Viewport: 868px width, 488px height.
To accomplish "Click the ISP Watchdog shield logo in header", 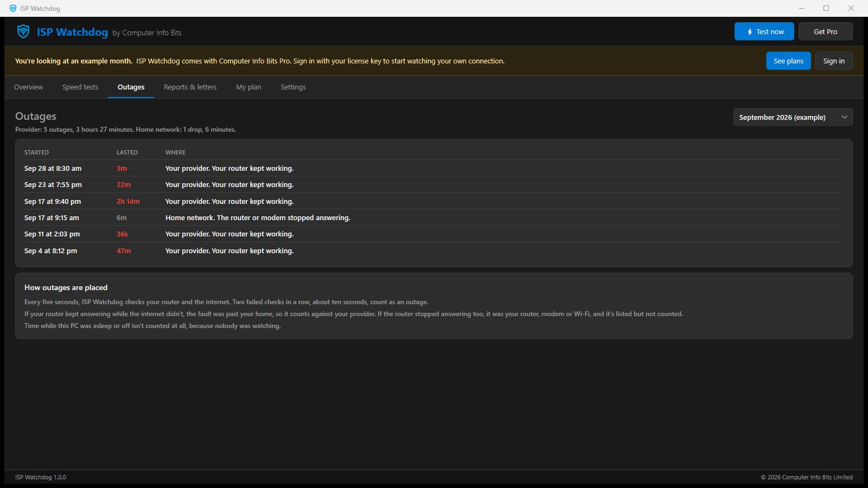I will [23, 31].
